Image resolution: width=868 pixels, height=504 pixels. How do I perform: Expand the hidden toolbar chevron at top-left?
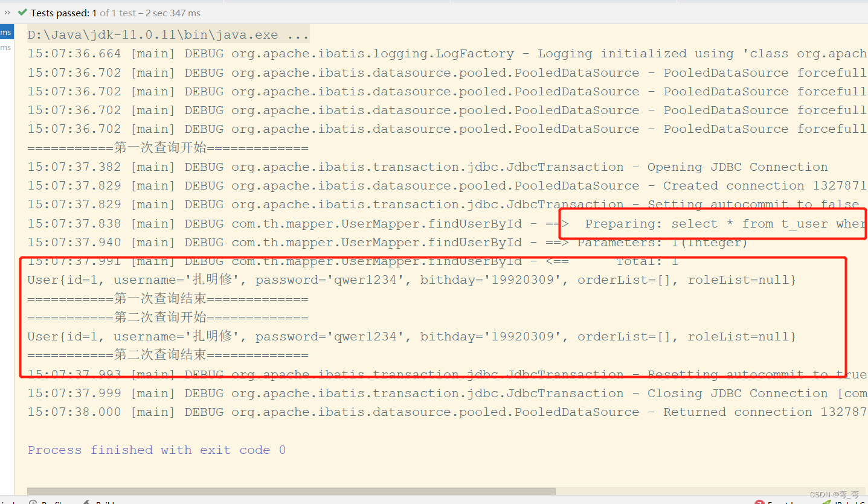7,13
